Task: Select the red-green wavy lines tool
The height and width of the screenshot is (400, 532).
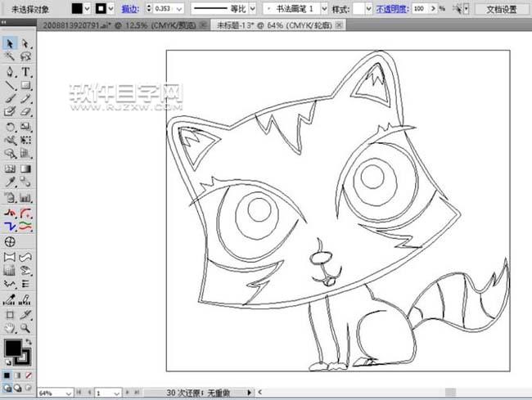Action: coord(25,226)
